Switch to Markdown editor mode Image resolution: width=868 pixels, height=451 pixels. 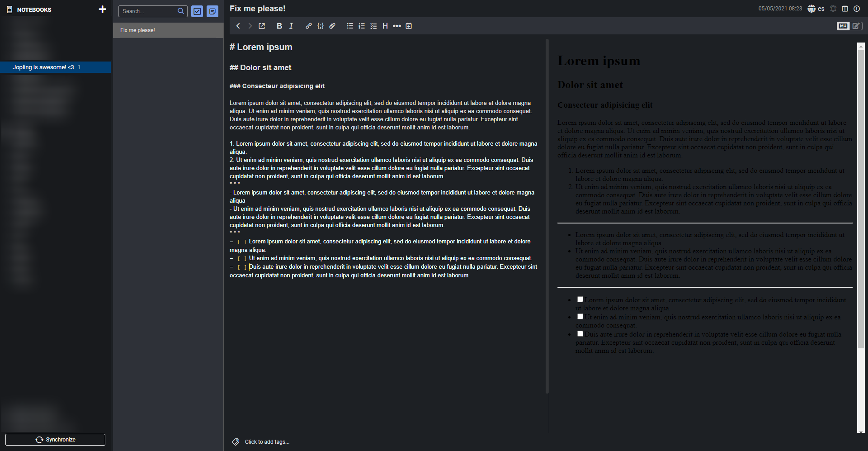click(x=843, y=26)
